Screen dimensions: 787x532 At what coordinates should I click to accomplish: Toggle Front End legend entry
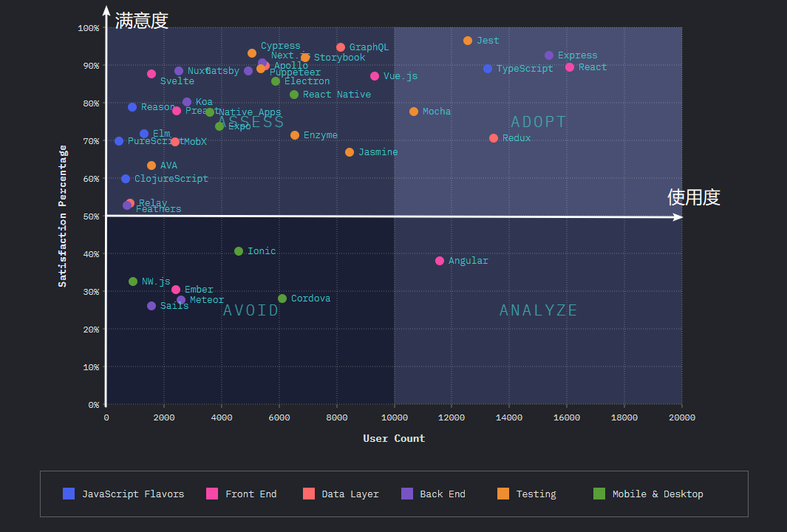coord(242,494)
